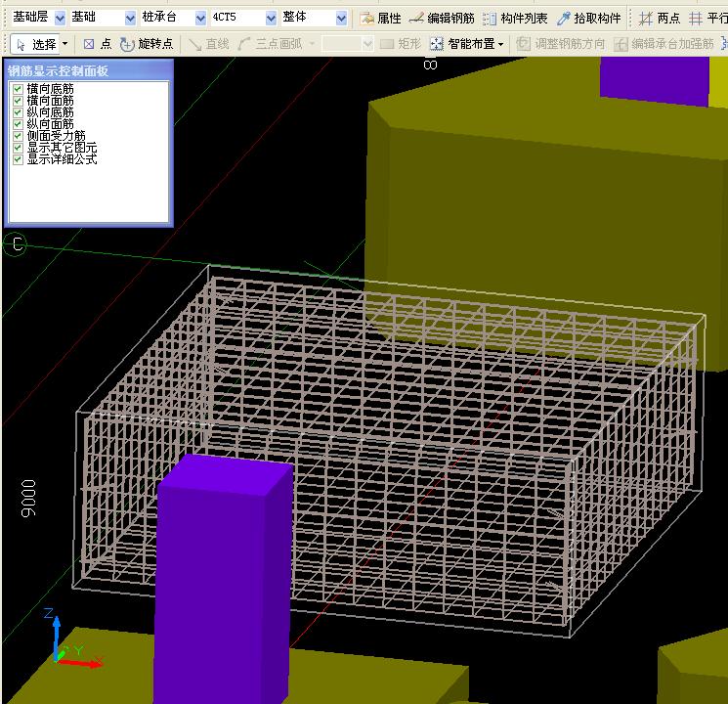Select 两点 two-point axis tool
Image resolution: width=728 pixels, height=704 pixels.
click(x=660, y=18)
